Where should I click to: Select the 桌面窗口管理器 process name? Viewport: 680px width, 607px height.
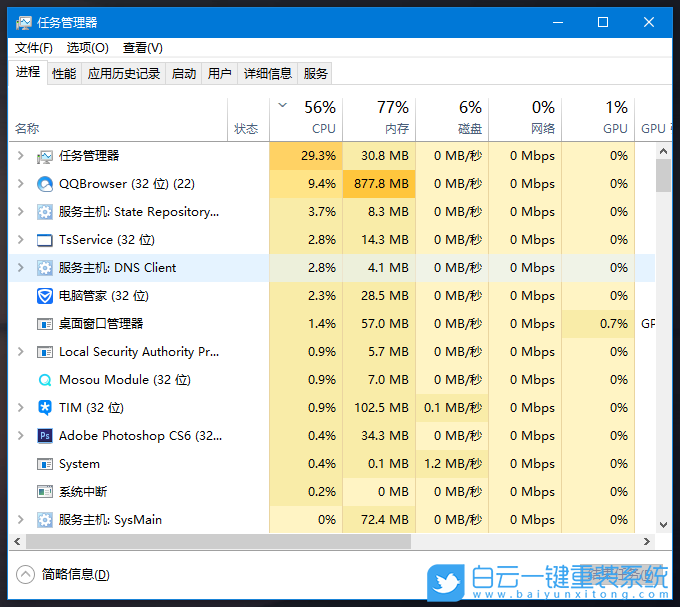click(101, 323)
